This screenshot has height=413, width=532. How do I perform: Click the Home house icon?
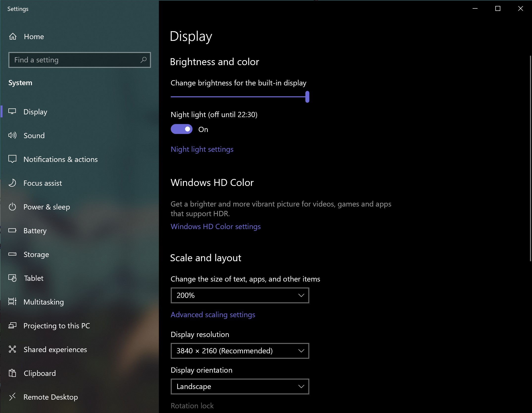click(13, 36)
